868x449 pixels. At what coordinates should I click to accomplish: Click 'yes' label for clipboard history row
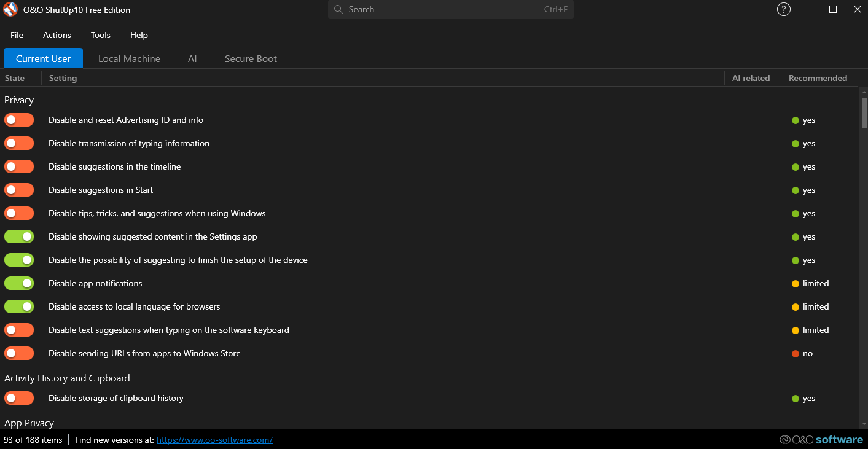(x=809, y=398)
